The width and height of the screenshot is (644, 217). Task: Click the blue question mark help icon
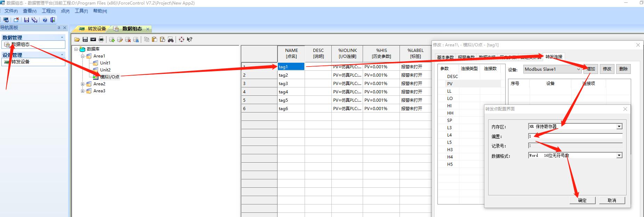pos(45,20)
